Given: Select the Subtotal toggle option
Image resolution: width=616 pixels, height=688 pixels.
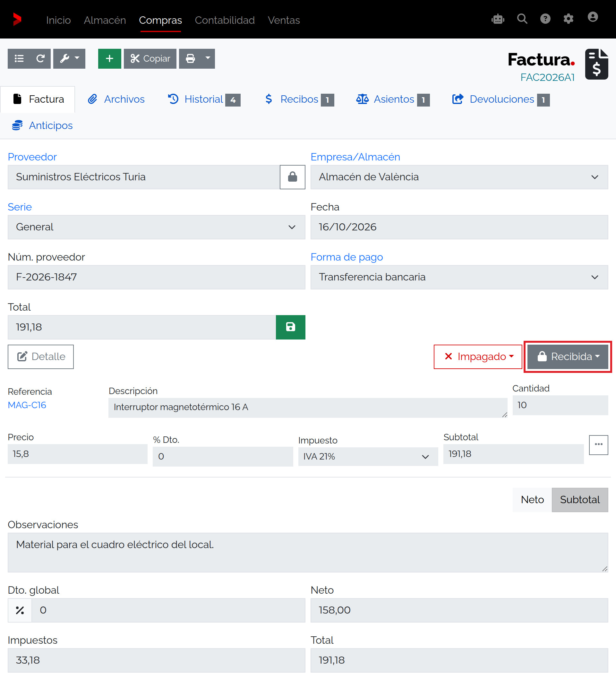Looking at the screenshot, I should click(580, 500).
